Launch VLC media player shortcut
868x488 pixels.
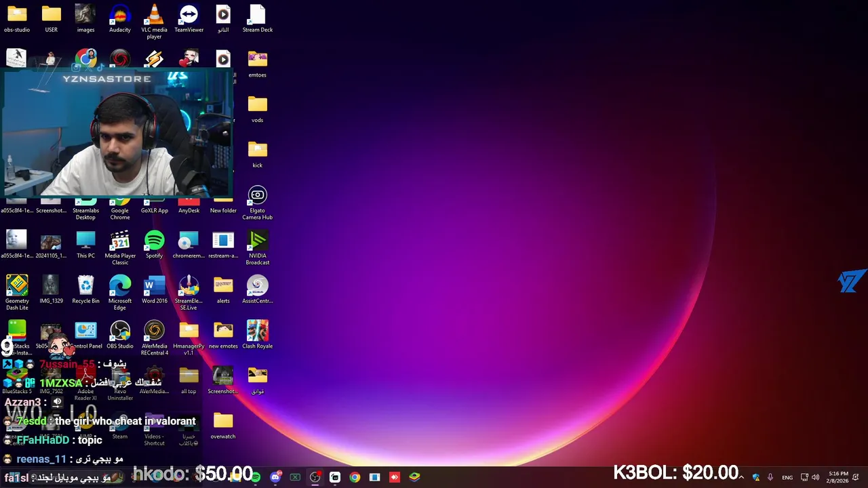coord(154,22)
